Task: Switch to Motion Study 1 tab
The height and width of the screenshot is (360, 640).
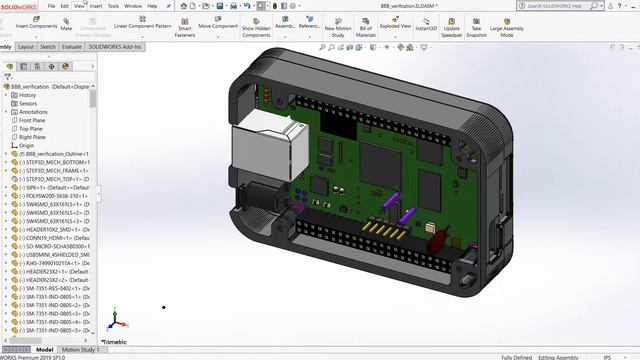Action: [x=80, y=350]
